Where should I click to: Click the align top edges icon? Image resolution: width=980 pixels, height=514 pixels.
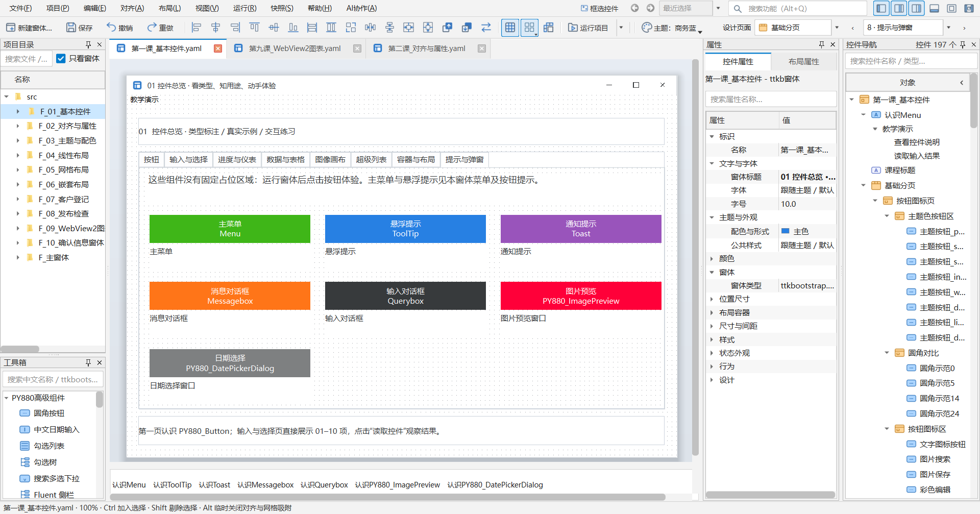255,28
